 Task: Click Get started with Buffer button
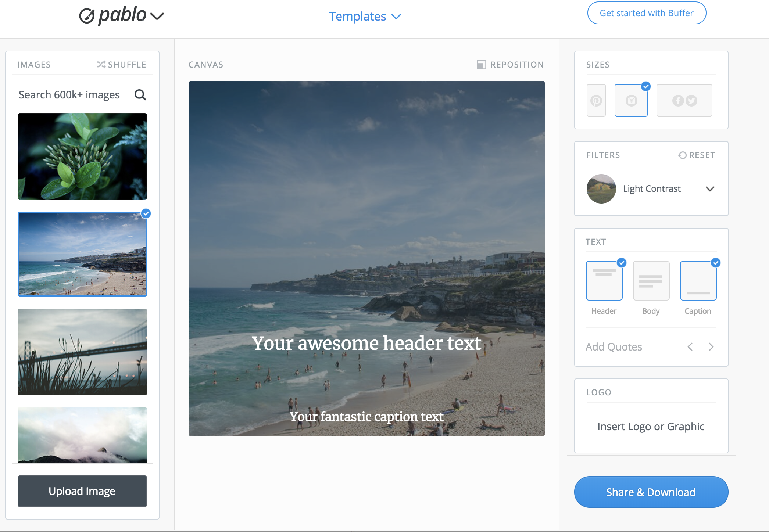(647, 13)
